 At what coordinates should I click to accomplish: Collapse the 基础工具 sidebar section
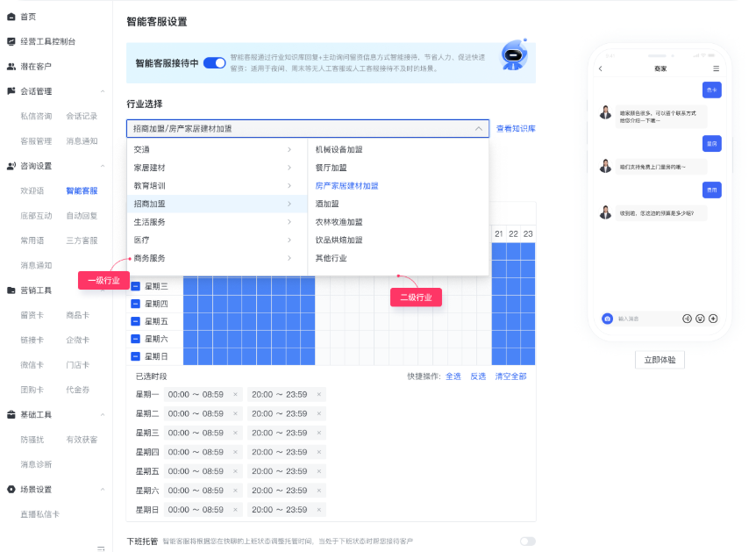click(103, 415)
